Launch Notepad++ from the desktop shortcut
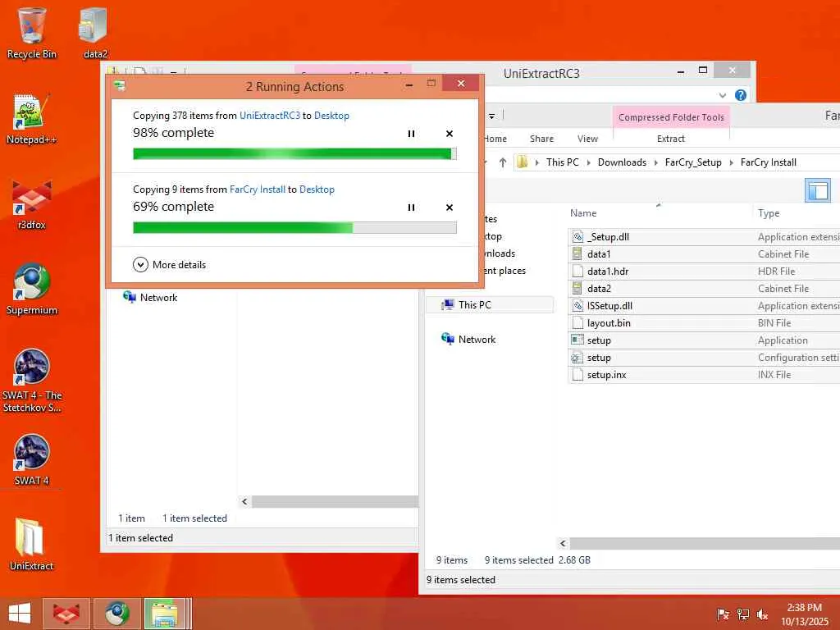This screenshot has height=630, width=840. tap(32, 119)
